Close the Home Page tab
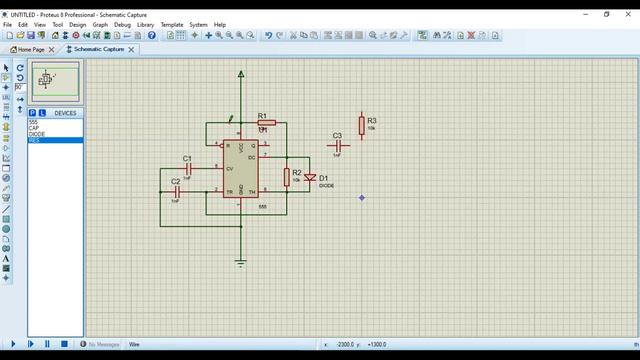 tap(51, 49)
